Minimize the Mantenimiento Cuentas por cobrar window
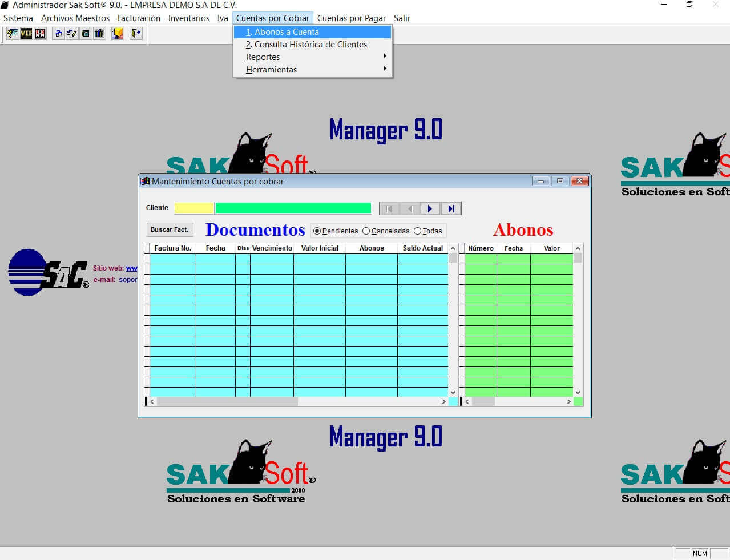 tap(541, 181)
